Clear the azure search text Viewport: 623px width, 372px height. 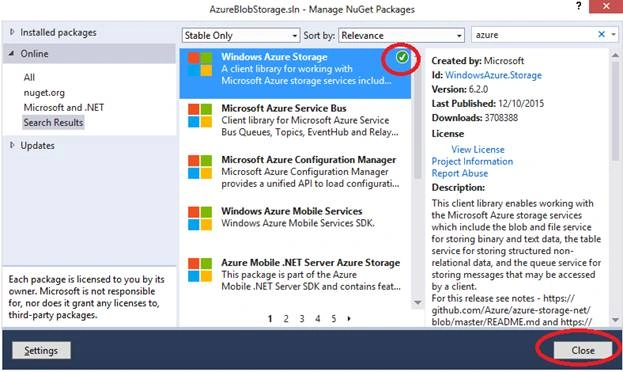pos(602,35)
